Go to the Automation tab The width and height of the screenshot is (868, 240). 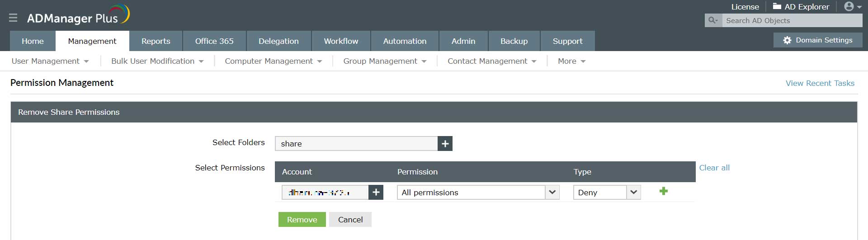[x=405, y=41]
